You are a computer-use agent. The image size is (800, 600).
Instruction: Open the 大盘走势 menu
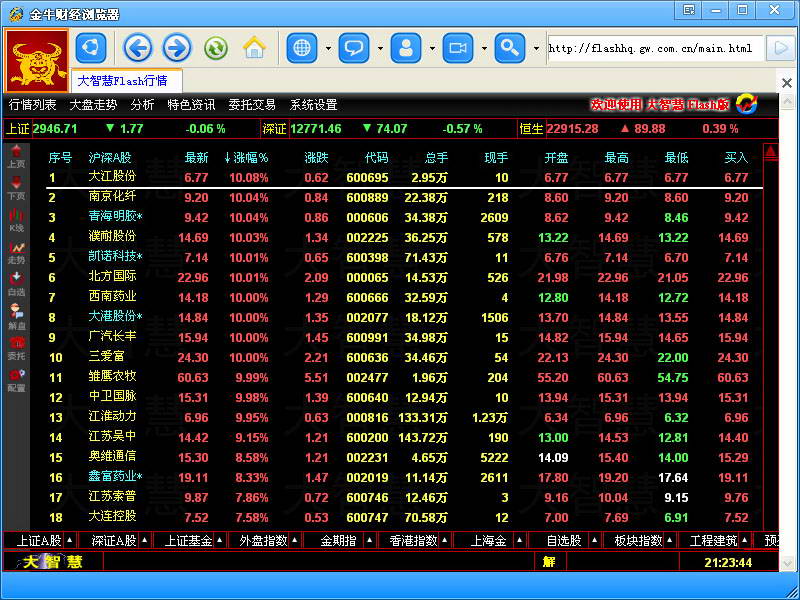93,105
